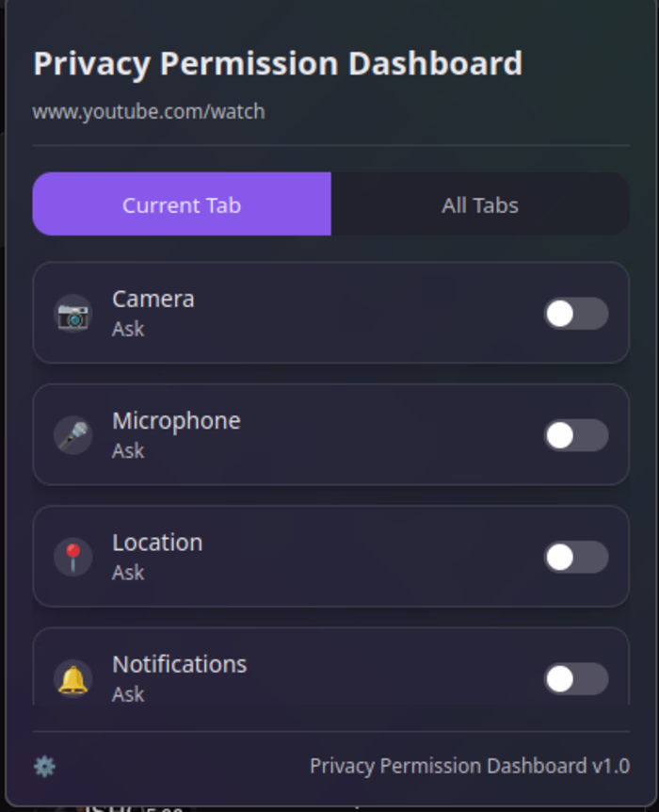The height and width of the screenshot is (812, 659).
Task: Select the location pin icon
Action: click(x=72, y=556)
